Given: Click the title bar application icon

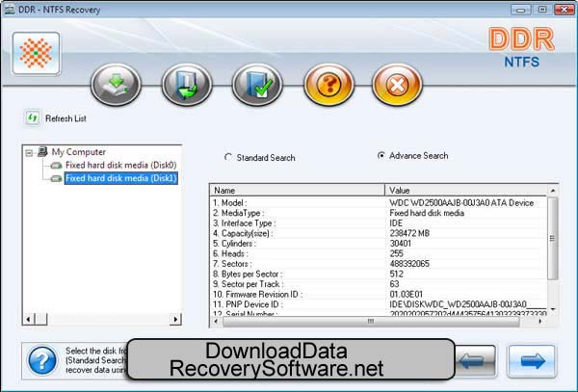Looking at the screenshot, I should pyautogui.click(x=10, y=10).
